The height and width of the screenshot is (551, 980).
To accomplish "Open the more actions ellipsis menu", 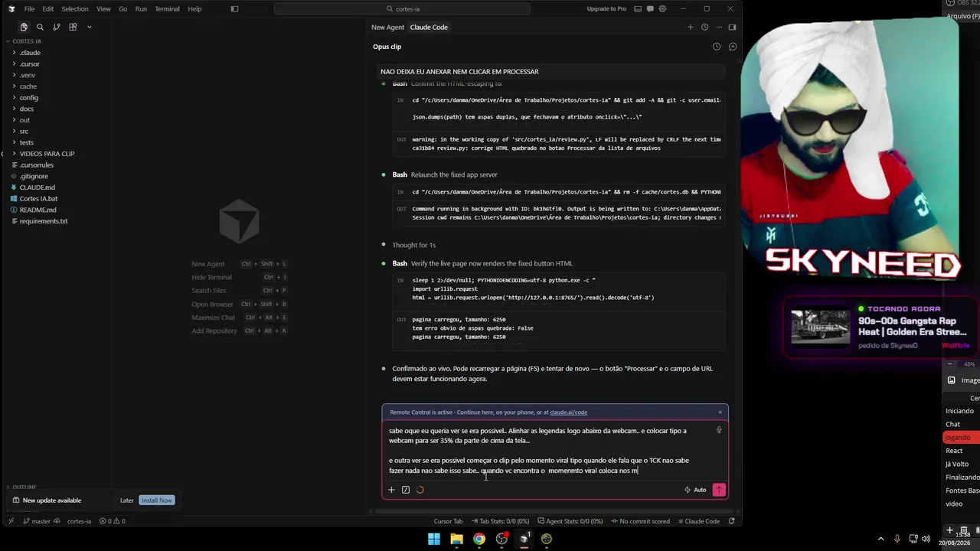I will pos(718,28).
